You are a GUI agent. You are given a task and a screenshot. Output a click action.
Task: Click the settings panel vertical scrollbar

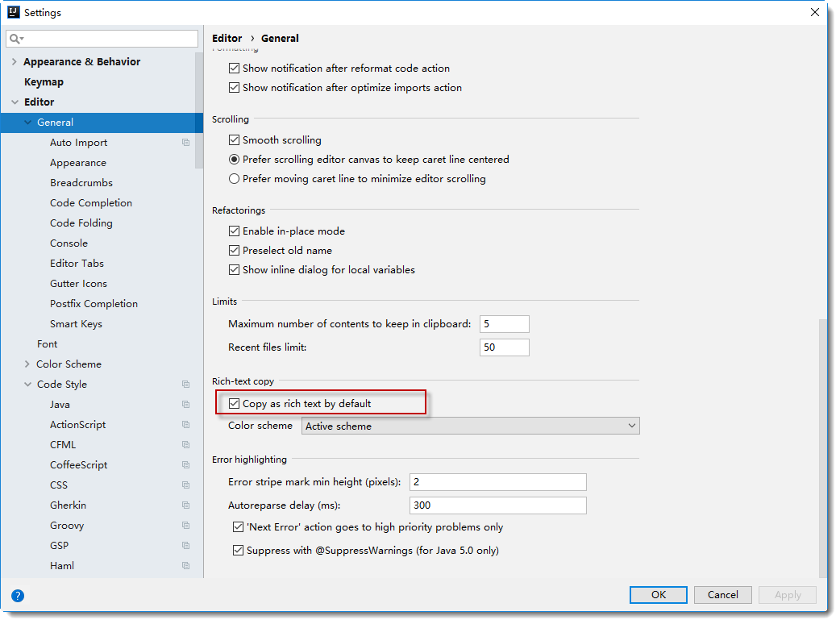pyautogui.click(x=822, y=443)
